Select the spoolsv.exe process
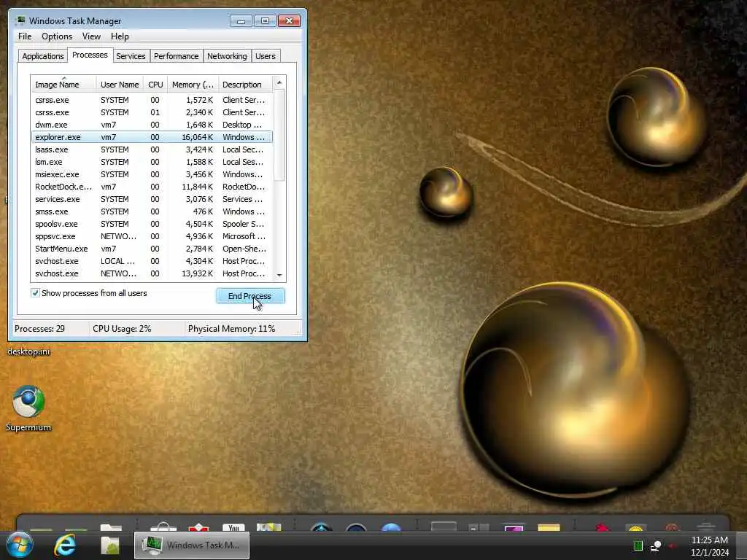This screenshot has width=747, height=560. (x=152, y=224)
